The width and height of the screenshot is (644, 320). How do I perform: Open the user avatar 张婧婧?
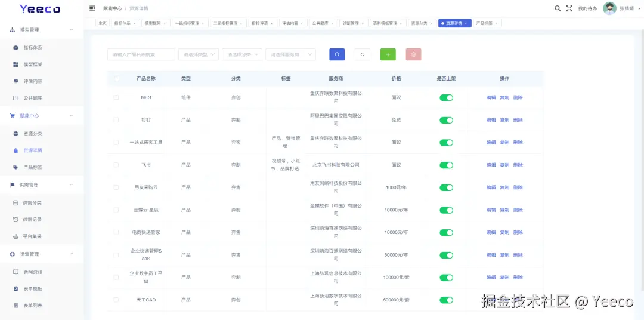click(x=609, y=8)
